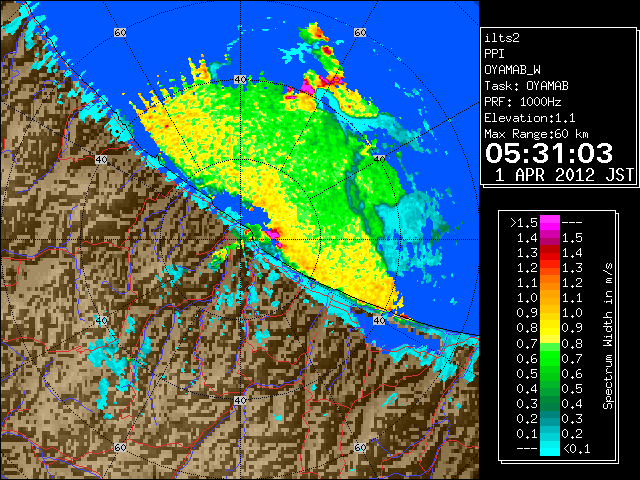Click the ">1.5" legend label

pyautogui.click(x=524, y=223)
